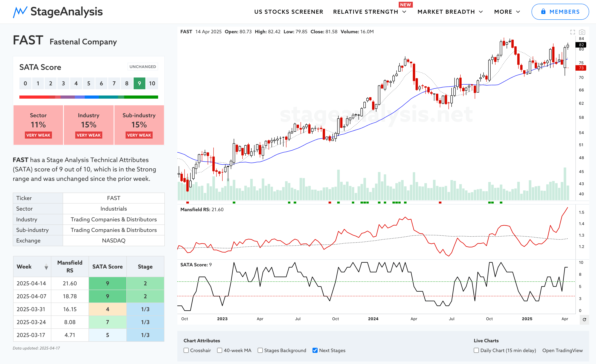The height and width of the screenshot is (364, 596).
Task: Click the Industry 15% Very Weak card
Action: pos(89,125)
